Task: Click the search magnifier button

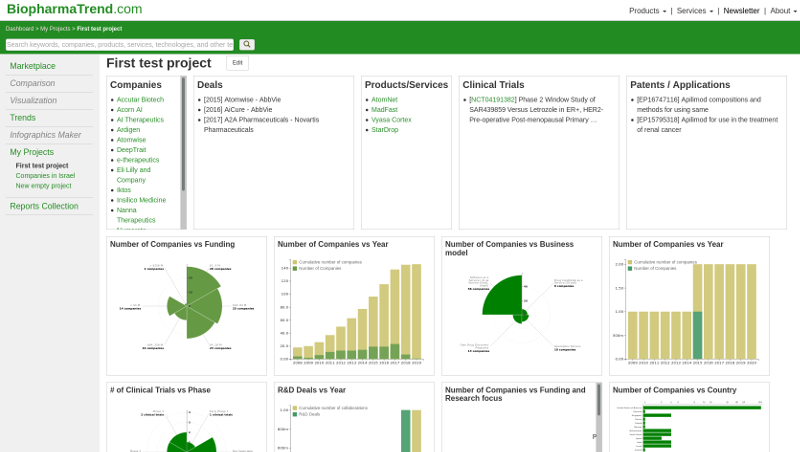Action: [x=247, y=44]
